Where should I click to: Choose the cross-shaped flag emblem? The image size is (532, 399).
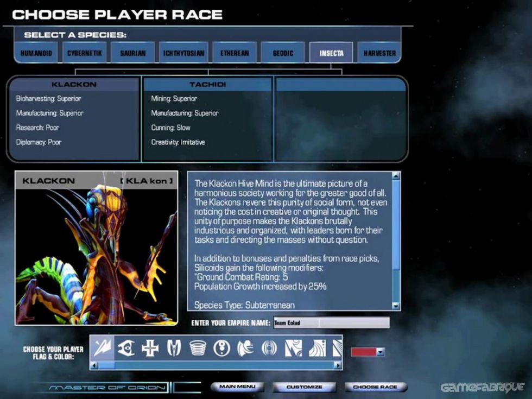coord(150,348)
